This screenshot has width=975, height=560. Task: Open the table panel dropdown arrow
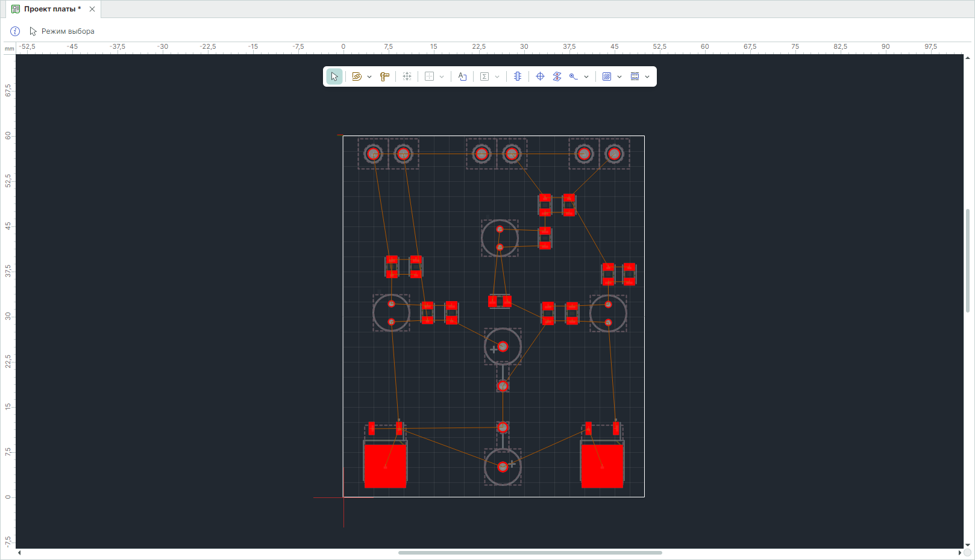pos(647,76)
